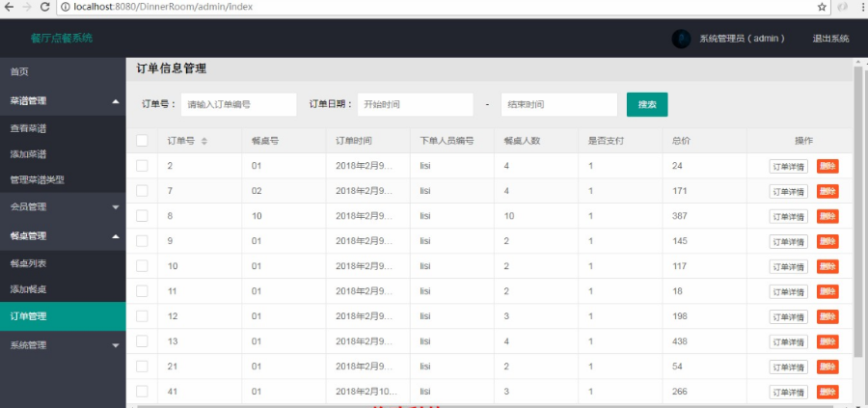The image size is (868, 408).
Task: Open 订单详情 for order 8
Action: (788, 216)
